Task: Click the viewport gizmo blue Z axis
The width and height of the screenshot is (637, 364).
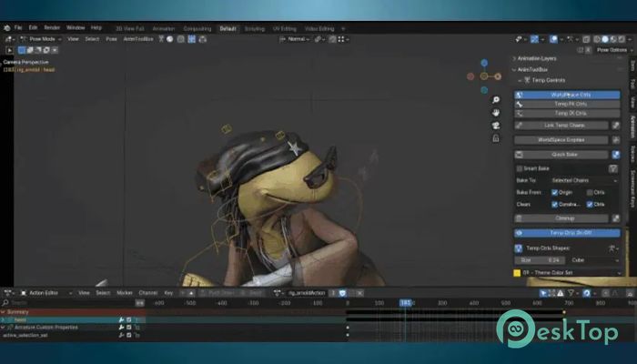Action: coord(484,63)
